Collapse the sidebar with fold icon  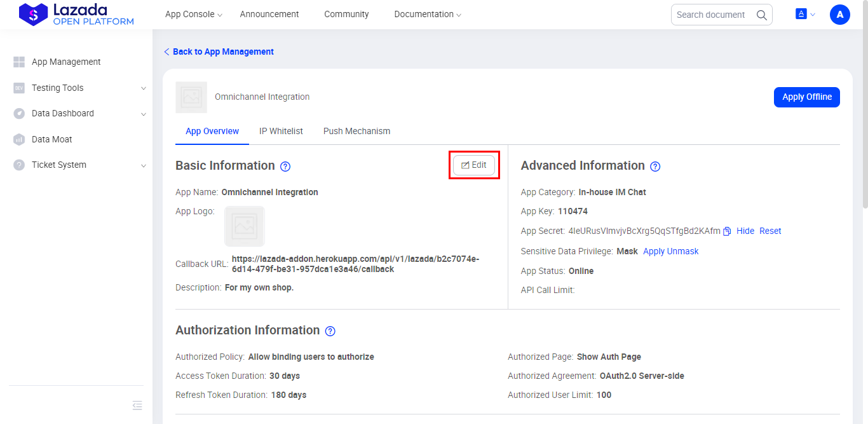(x=137, y=406)
